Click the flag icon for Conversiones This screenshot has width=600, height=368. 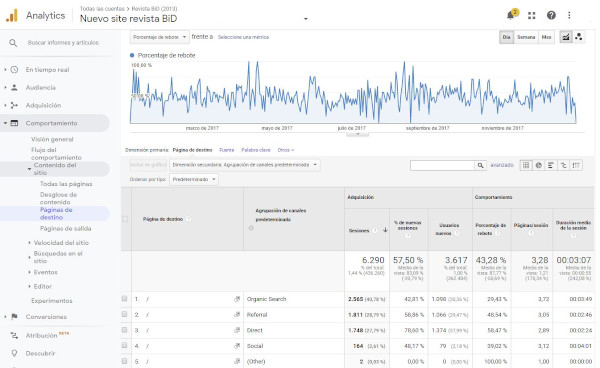click(14, 317)
